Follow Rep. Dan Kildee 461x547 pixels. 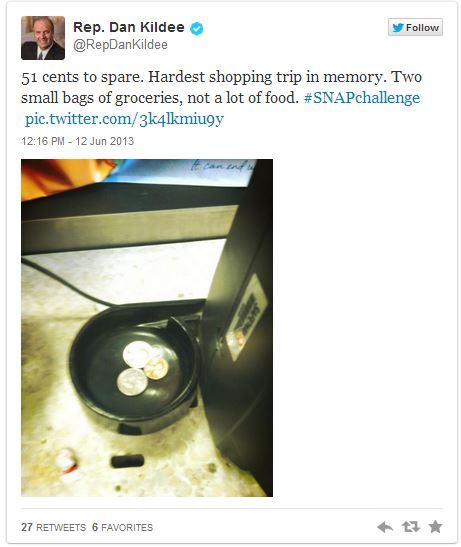tap(415, 27)
